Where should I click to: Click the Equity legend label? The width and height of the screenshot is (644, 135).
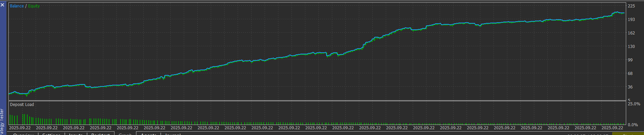pyautogui.click(x=34, y=6)
